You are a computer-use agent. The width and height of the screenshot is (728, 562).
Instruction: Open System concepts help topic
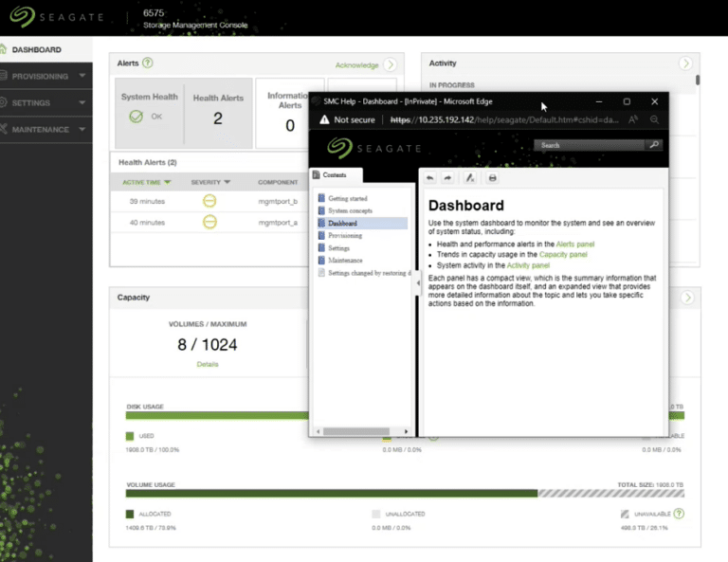pyautogui.click(x=350, y=210)
